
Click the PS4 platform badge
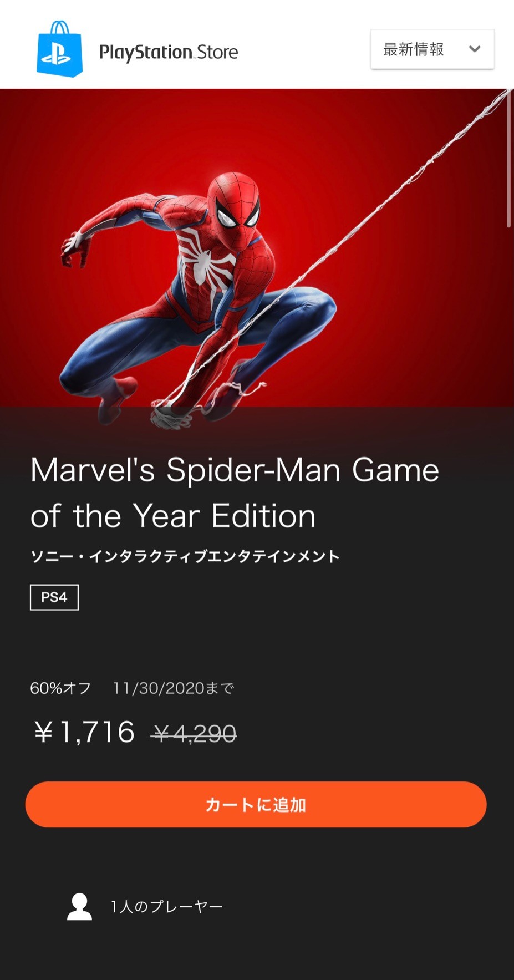[x=54, y=597]
